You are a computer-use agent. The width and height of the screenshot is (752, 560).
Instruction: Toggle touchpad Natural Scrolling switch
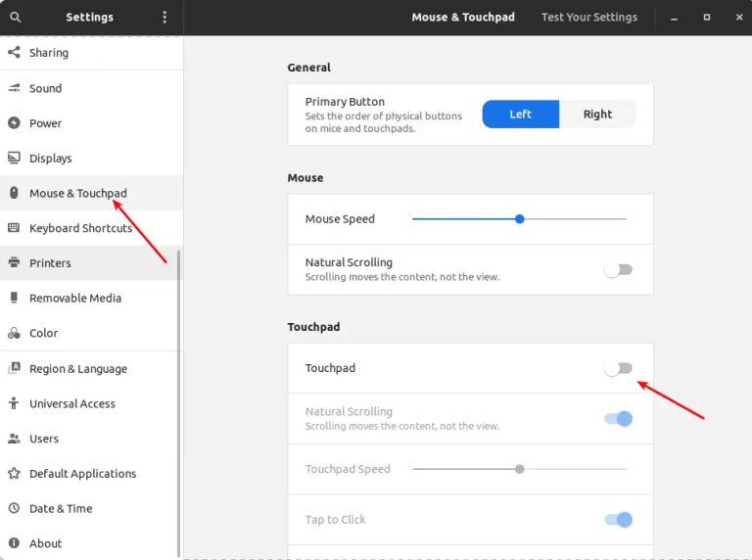(x=618, y=419)
